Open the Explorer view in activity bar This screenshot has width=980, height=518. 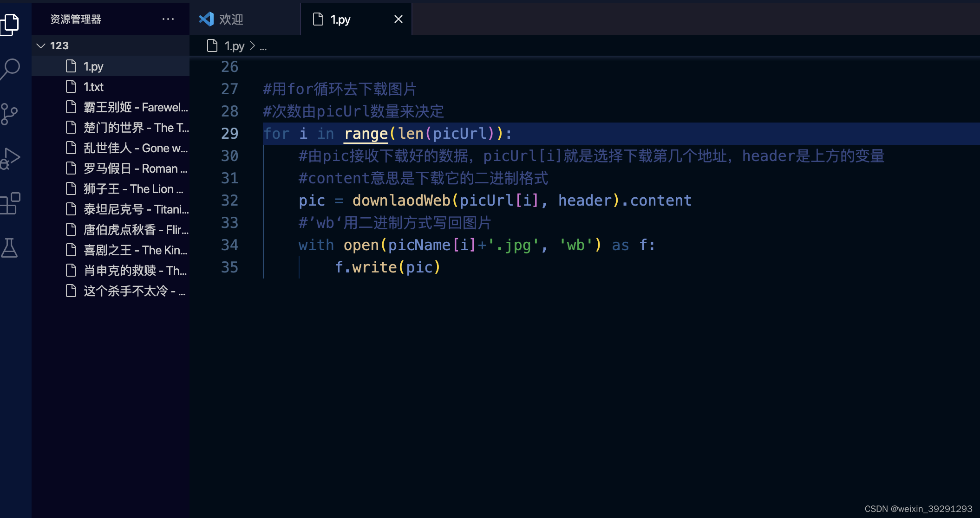tap(9, 24)
